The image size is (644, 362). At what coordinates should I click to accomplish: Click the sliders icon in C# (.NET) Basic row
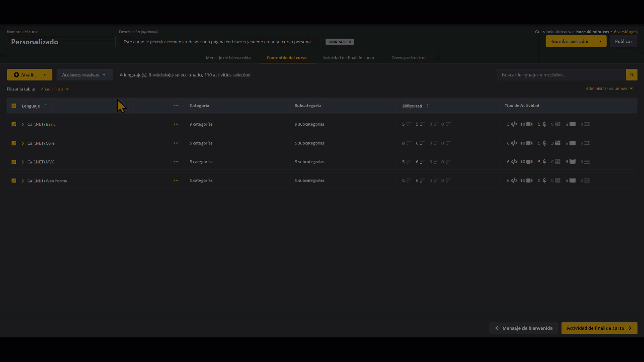click(587, 124)
